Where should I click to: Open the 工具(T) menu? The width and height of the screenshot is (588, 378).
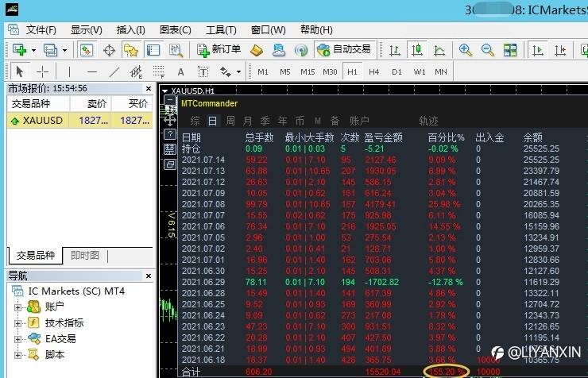221,30
